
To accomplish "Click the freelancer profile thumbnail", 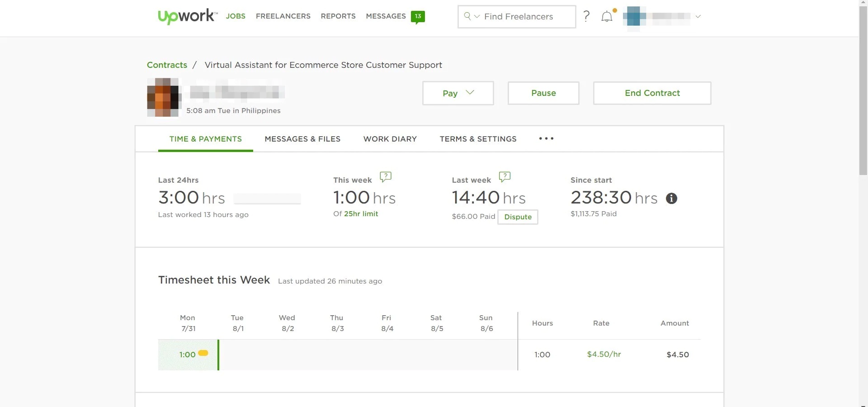I will 163,97.
